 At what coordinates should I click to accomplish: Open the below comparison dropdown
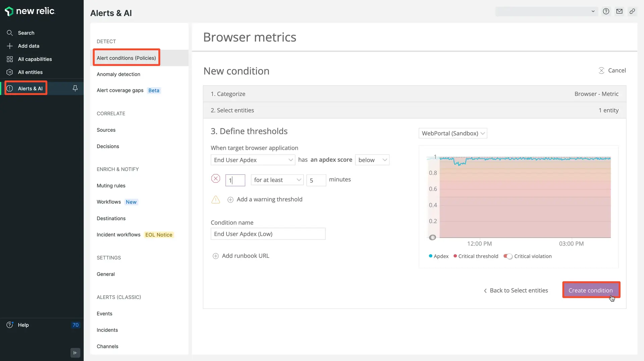point(372,160)
